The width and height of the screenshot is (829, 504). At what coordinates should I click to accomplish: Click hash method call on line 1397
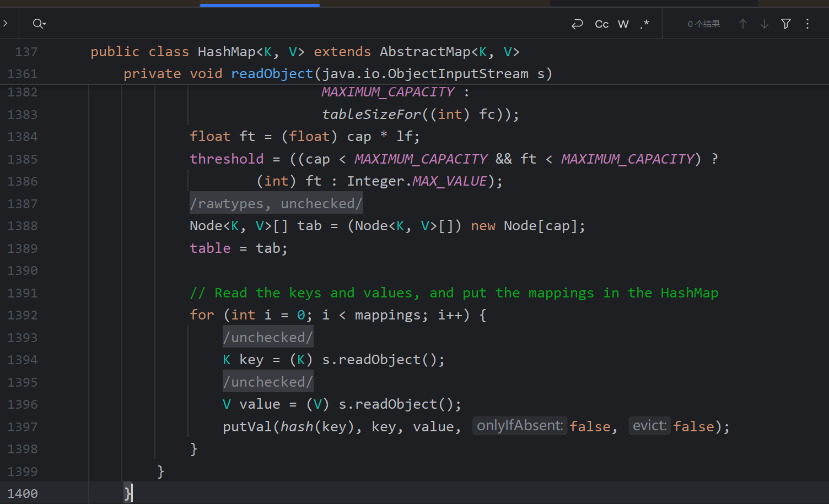point(297,427)
